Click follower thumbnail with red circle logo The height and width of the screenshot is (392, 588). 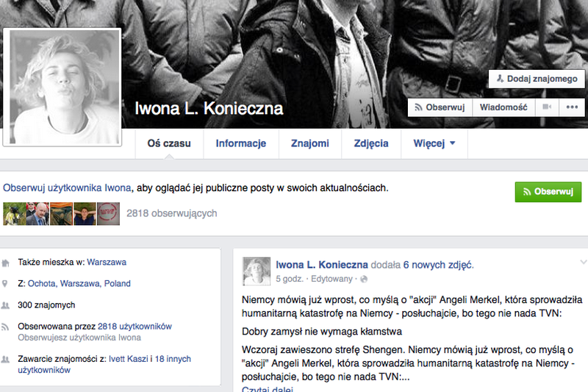(x=108, y=214)
